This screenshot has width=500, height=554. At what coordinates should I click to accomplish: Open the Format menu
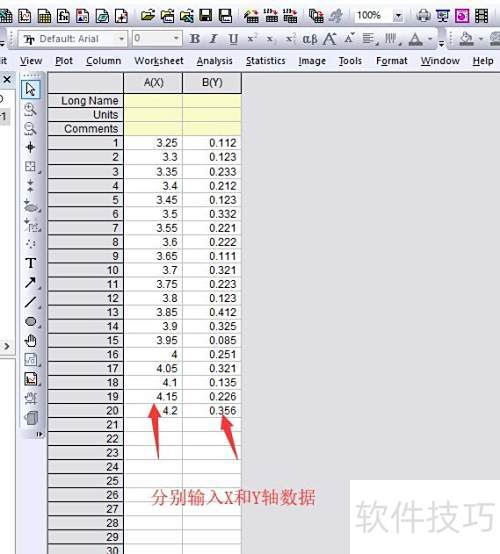point(392,61)
